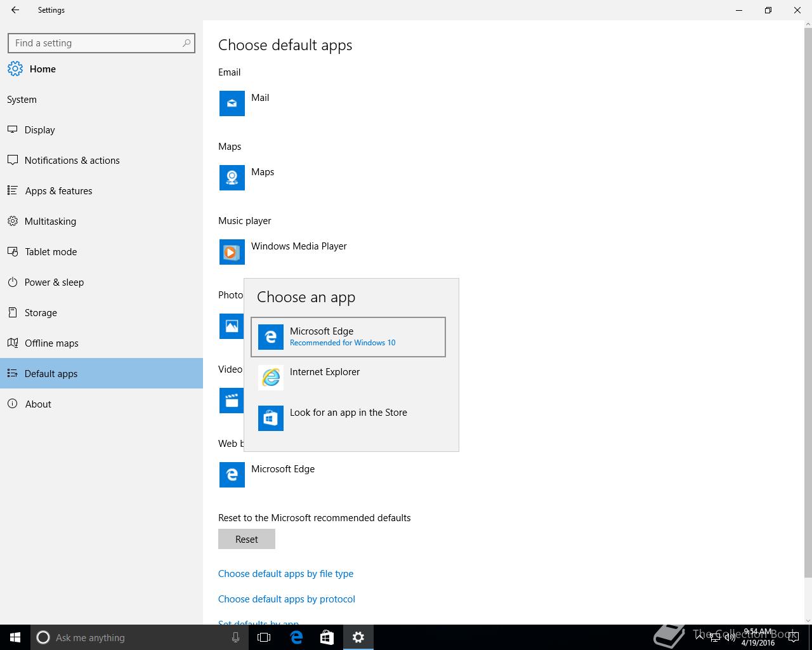Click the Windows Media Player icon
812x650 pixels.
coord(232,252)
